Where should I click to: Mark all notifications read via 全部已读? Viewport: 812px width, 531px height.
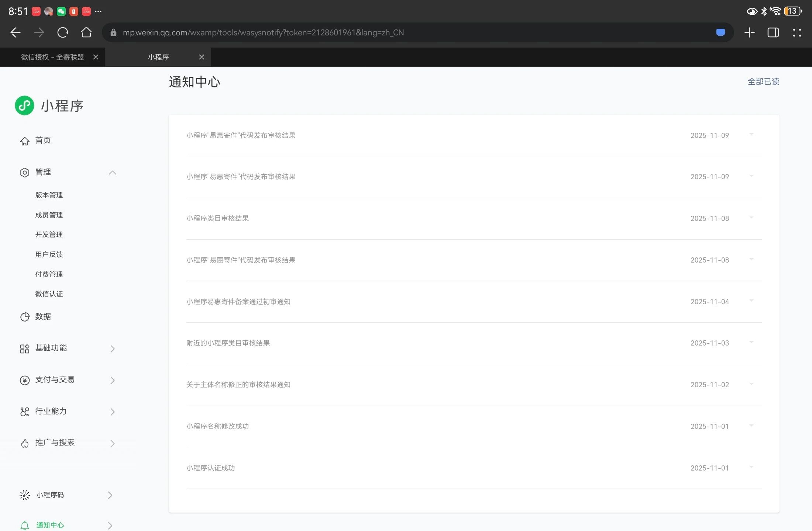(x=763, y=81)
